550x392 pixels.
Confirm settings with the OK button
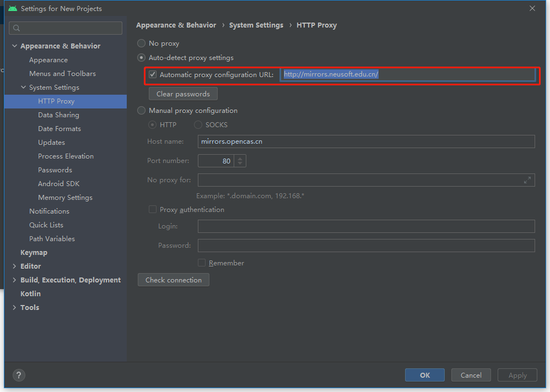pyautogui.click(x=424, y=375)
